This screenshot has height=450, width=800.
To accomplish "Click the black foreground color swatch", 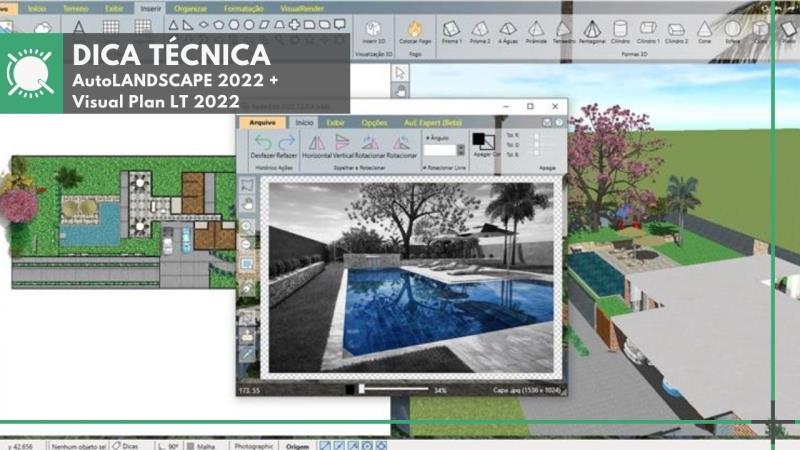I will (478, 139).
